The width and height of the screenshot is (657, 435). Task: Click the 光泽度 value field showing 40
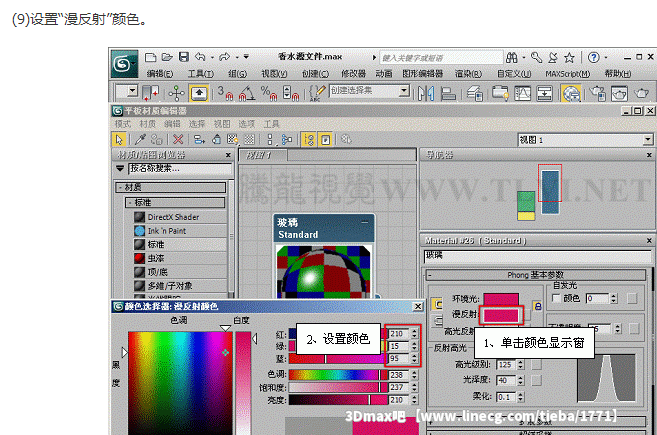(x=506, y=381)
